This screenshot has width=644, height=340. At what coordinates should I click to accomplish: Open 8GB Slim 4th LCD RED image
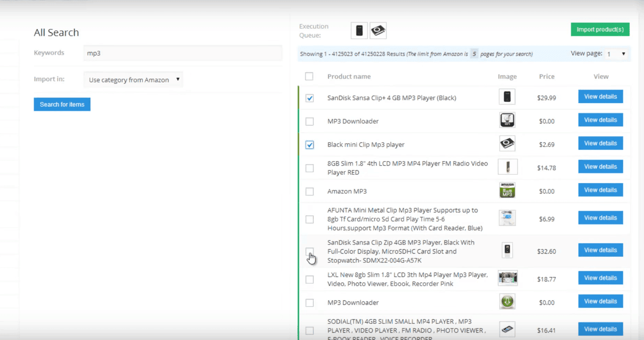[x=507, y=167]
